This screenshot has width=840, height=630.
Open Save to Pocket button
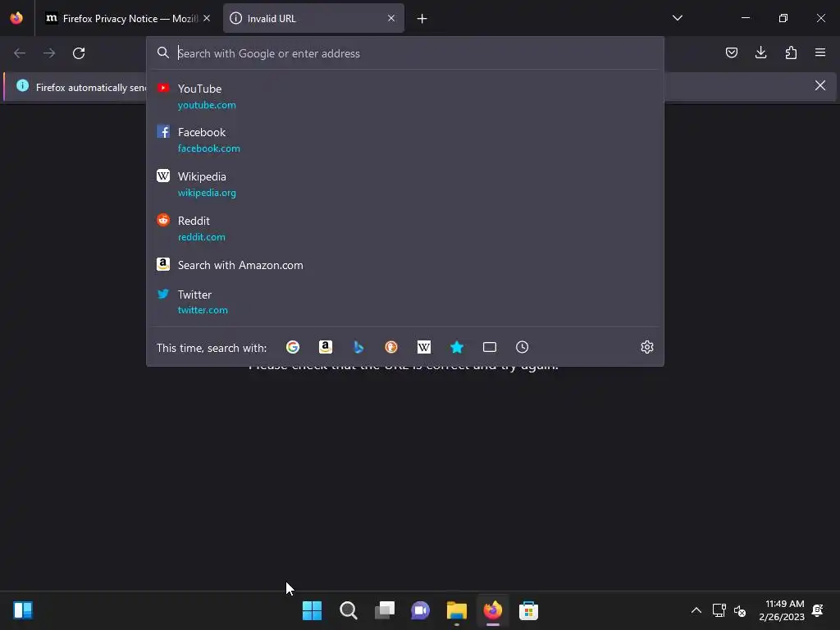point(731,52)
